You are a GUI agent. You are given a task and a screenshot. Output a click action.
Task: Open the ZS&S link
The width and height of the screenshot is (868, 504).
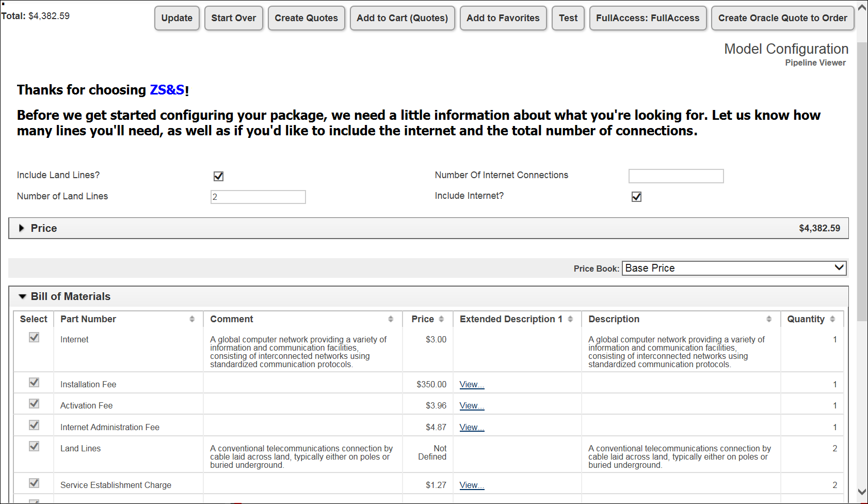167,90
